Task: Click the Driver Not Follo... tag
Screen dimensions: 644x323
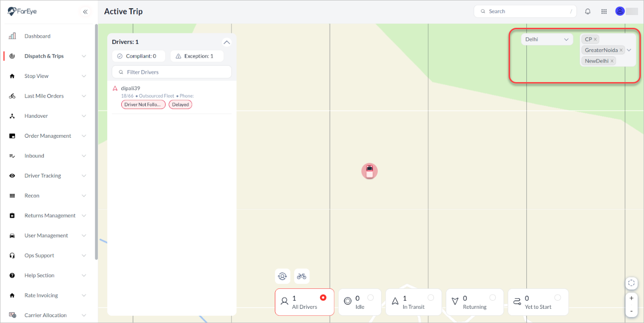Action: pos(143,104)
